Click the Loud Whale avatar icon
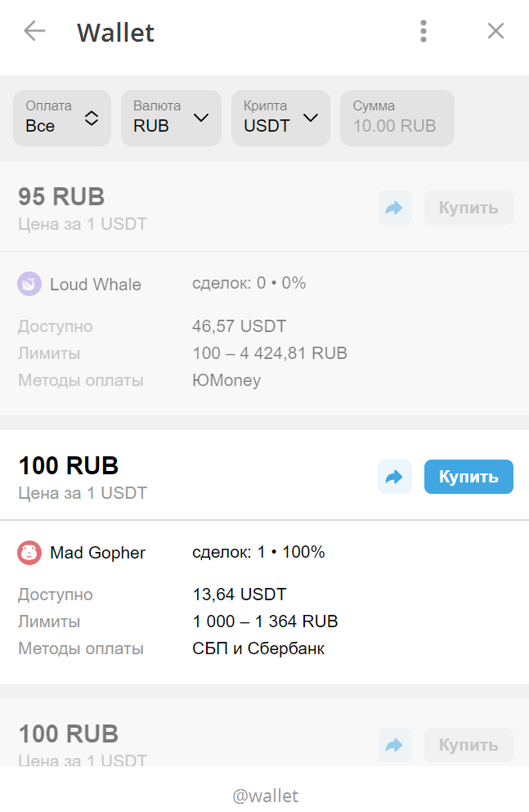Viewport: 529px width, 812px height. tap(29, 284)
